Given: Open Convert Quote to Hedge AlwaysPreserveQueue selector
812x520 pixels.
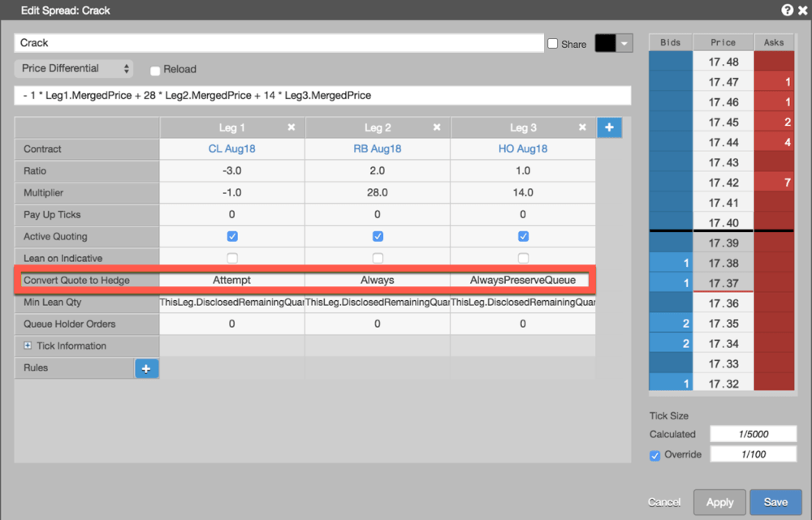Looking at the screenshot, I should click(522, 280).
